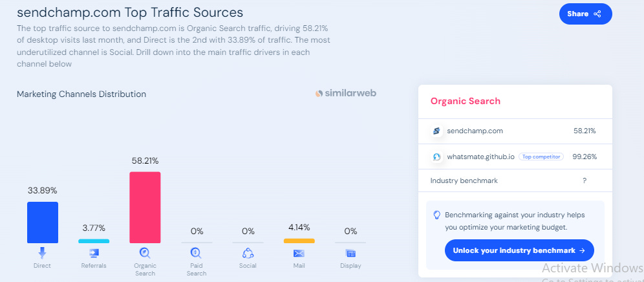The image size is (644, 282).
Task: Click the 99.26% competitor value
Action: tap(585, 157)
